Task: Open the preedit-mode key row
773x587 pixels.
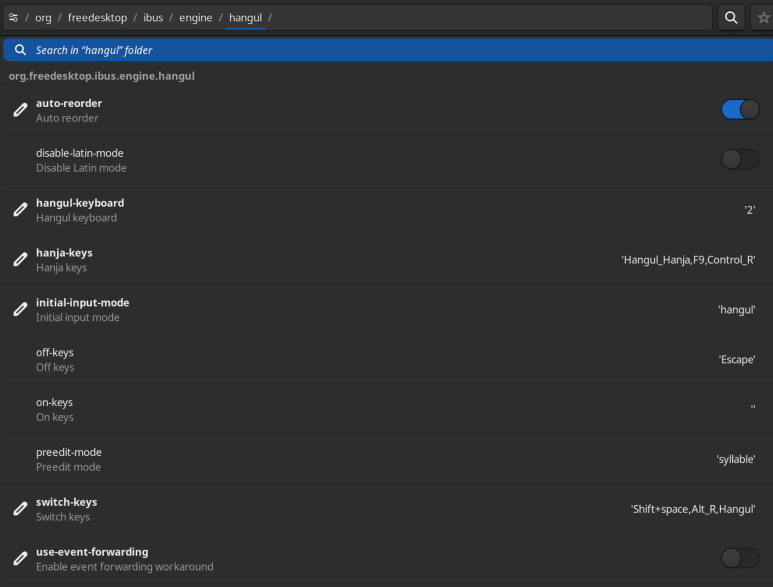Action: click(x=386, y=459)
